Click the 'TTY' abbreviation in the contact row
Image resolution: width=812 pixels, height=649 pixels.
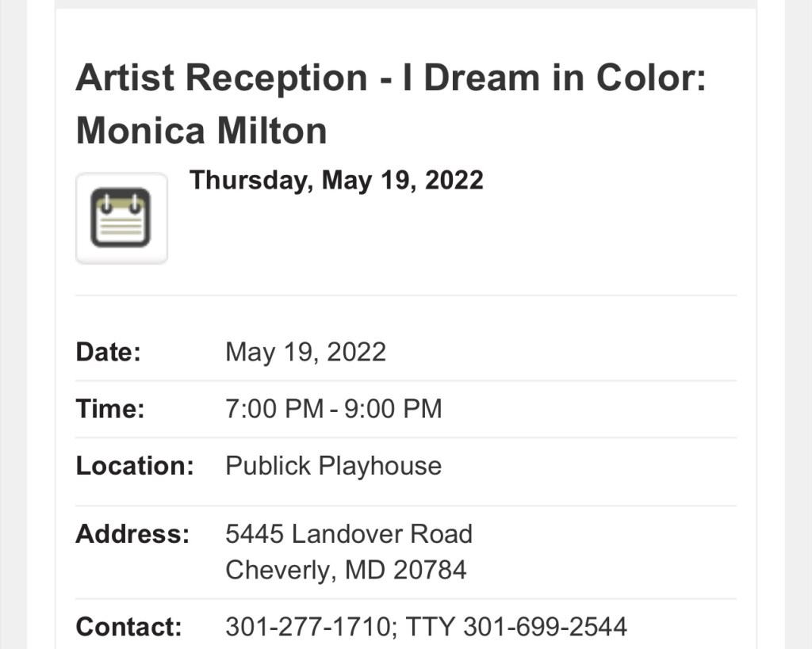431,627
